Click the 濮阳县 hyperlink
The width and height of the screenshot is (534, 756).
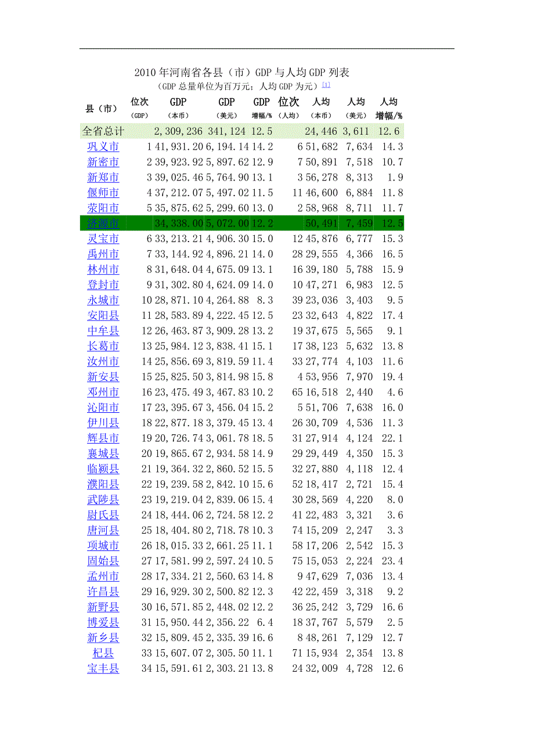103,484
